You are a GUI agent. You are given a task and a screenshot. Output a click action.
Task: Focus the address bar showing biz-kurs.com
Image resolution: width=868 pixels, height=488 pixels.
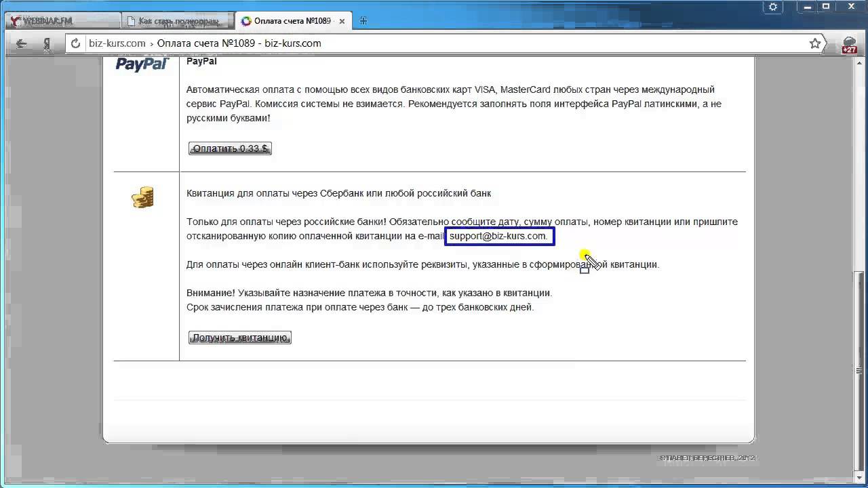(x=444, y=43)
